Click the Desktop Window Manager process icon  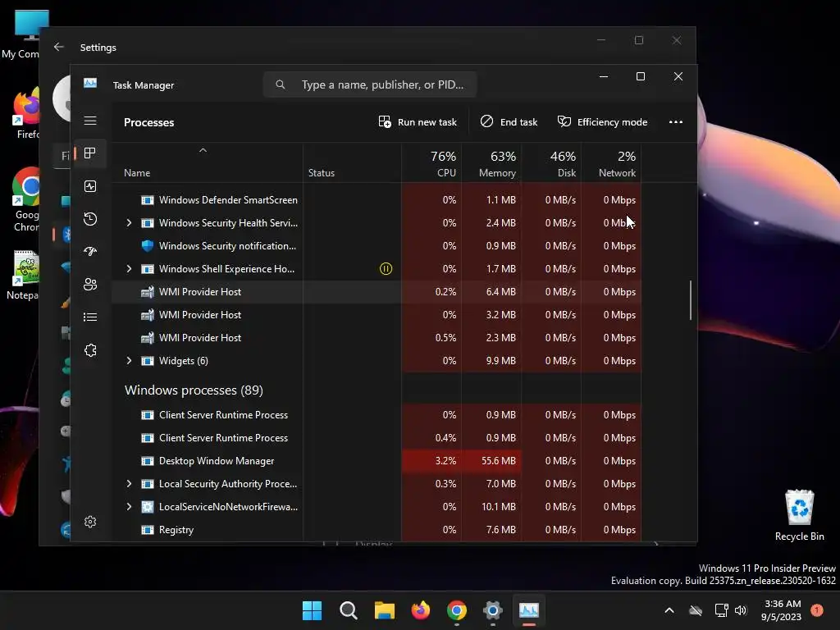148,461
